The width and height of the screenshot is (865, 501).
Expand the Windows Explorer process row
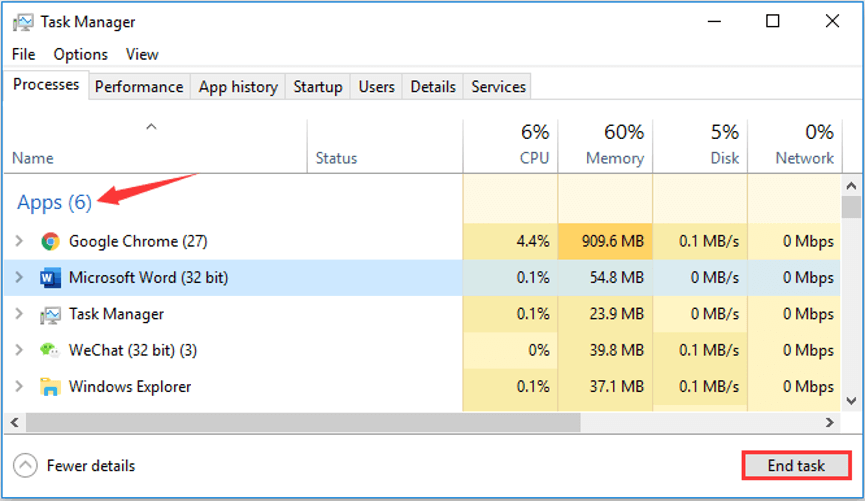point(19,387)
